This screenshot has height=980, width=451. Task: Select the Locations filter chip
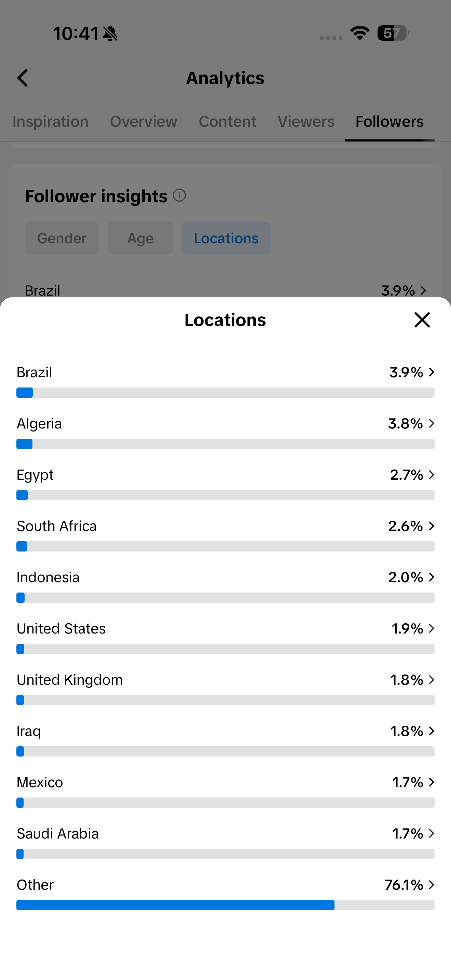[x=226, y=238]
